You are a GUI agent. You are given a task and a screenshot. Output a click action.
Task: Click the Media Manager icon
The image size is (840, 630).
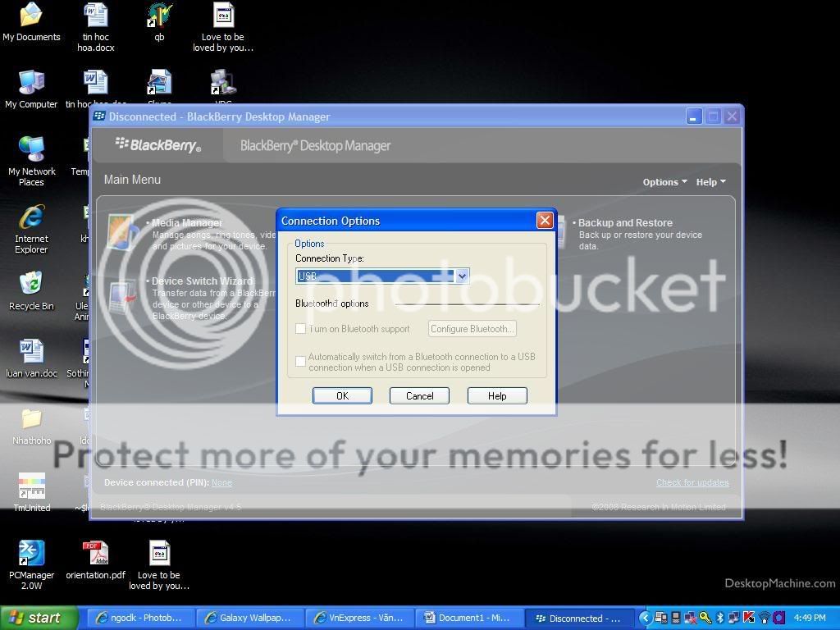click(123, 233)
